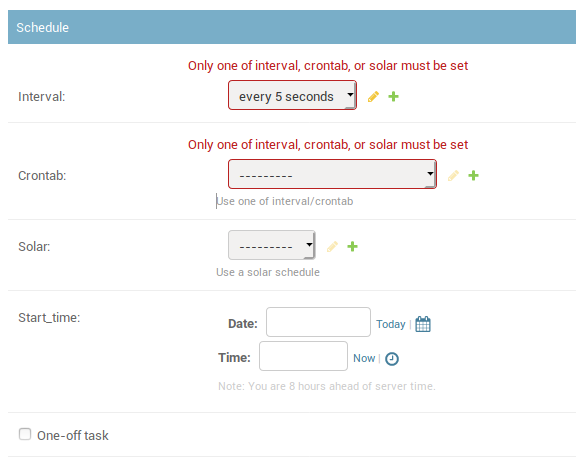Click the Interval field label
576x462 pixels.
[42, 97]
